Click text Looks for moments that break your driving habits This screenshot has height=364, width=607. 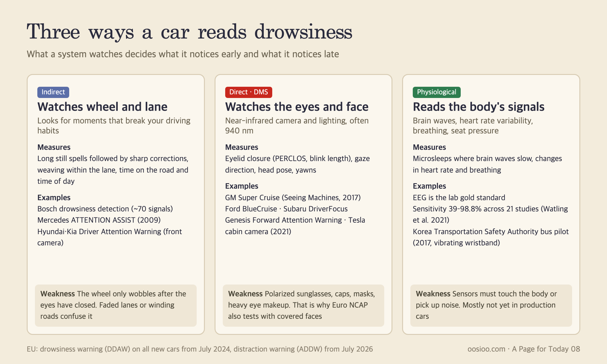point(114,126)
